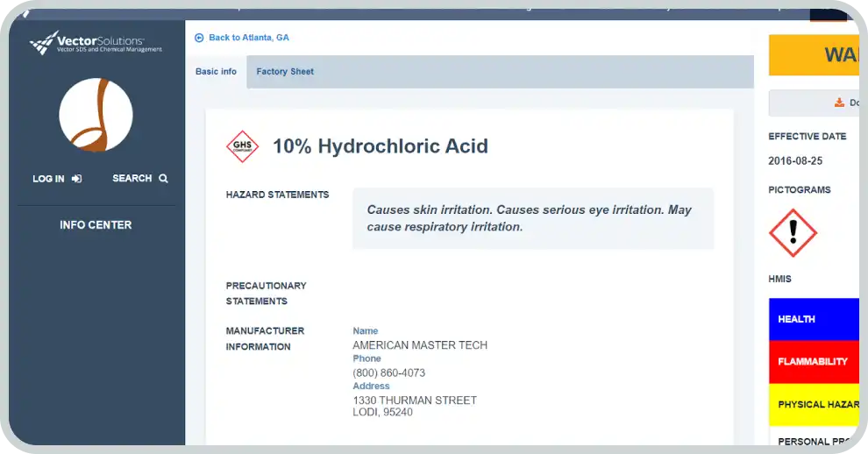Switch to the Factory Sheet tab
The image size is (868, 454).
pyautogui.click(x=285, y=72)
